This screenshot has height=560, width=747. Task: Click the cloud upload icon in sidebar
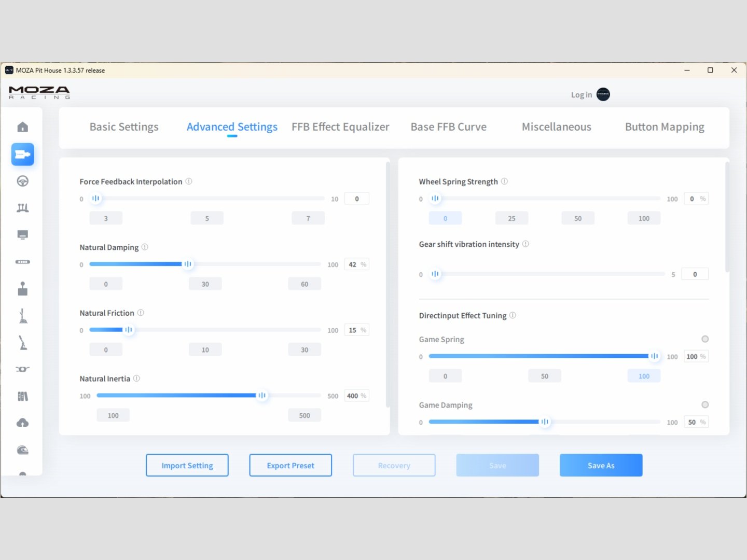22,423
